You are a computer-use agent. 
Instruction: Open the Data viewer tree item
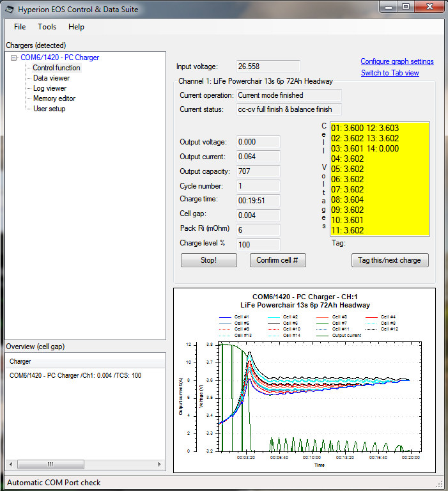click(51, 78)
